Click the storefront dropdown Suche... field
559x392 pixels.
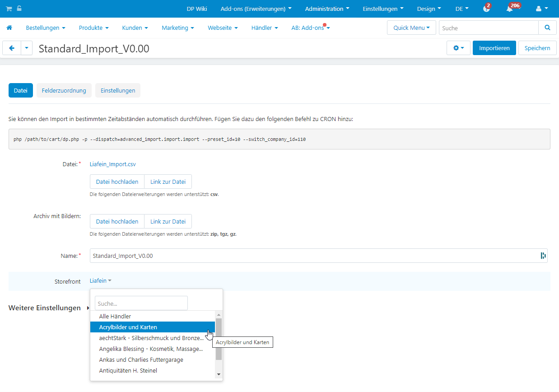pos(141,303)
